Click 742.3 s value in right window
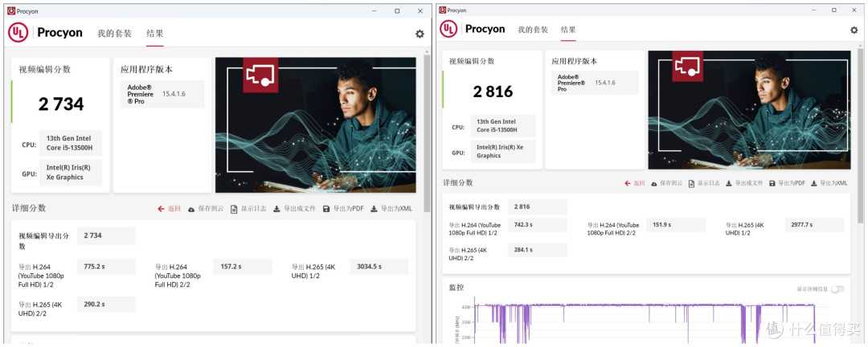868x347 pixels. coord(537,225)
